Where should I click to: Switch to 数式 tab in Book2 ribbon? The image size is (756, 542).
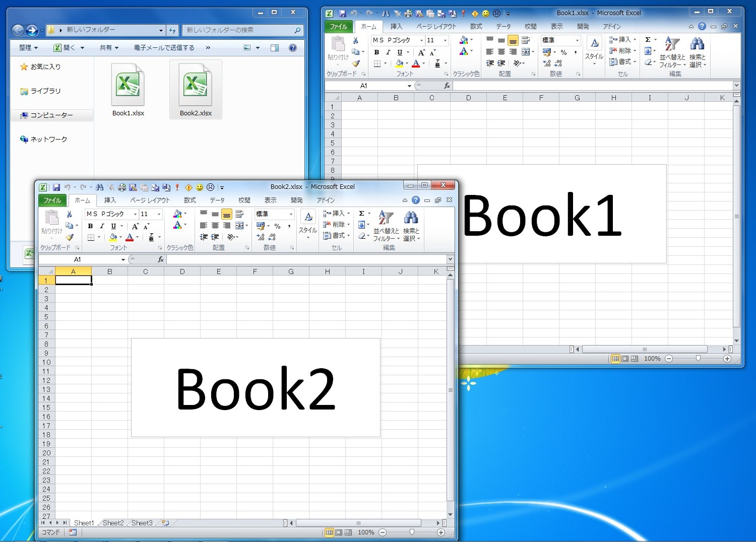tap(190, 200)
